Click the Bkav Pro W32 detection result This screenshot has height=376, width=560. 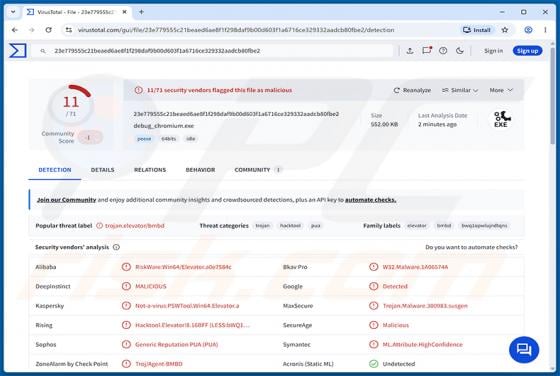point(415,267)
